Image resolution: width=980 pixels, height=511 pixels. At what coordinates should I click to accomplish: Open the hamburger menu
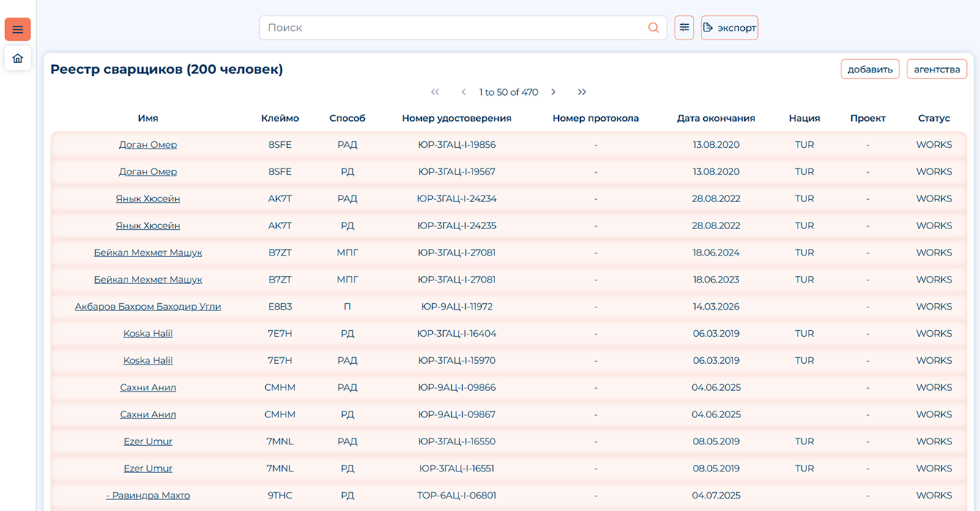pos(18,29)
